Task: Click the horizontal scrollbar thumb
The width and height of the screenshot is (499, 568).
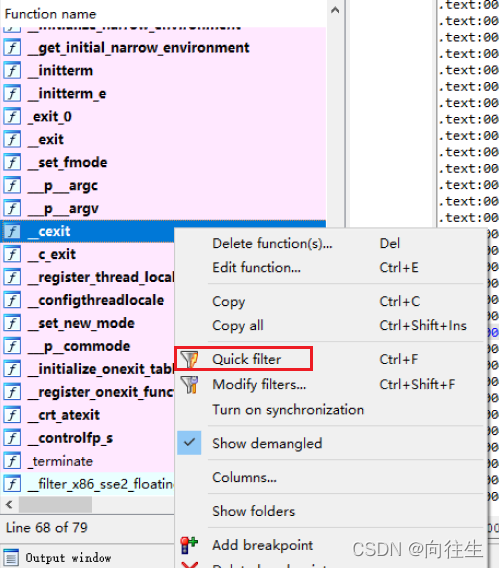Action: (55, 504)
